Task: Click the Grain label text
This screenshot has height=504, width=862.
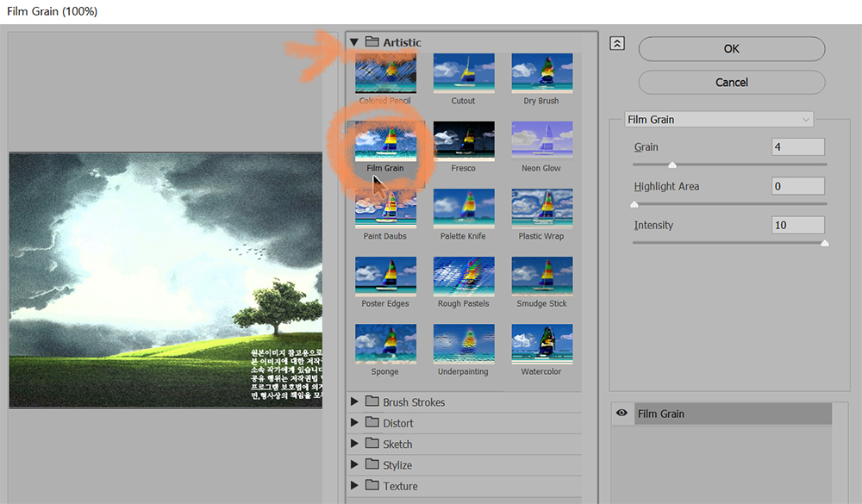Action: click(x=646, y=147)
